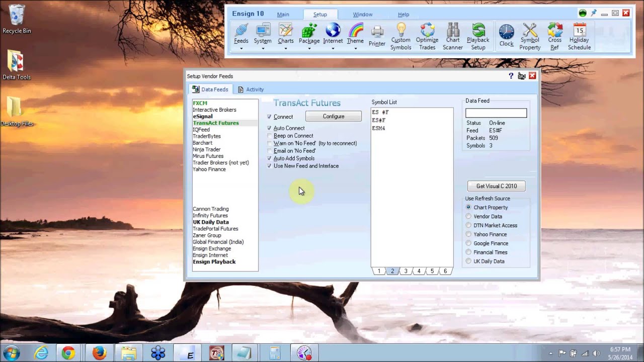Click the green status indicator in Ensign title bar

[x=583, y=13]
